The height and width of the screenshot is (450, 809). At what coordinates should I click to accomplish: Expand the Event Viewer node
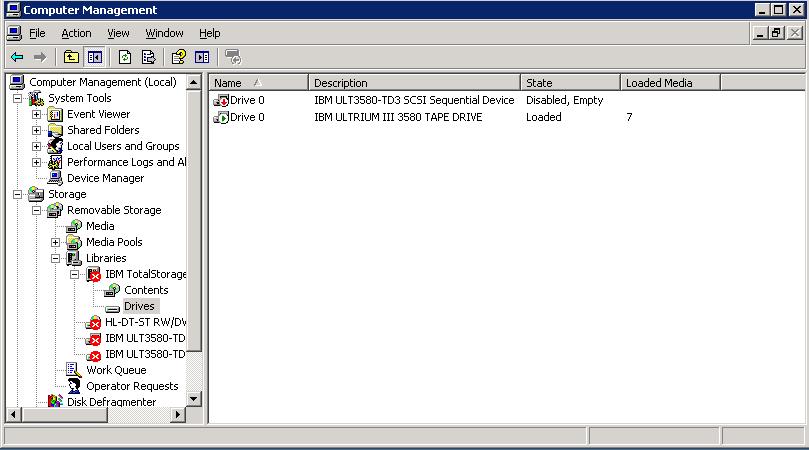(37, 114)
